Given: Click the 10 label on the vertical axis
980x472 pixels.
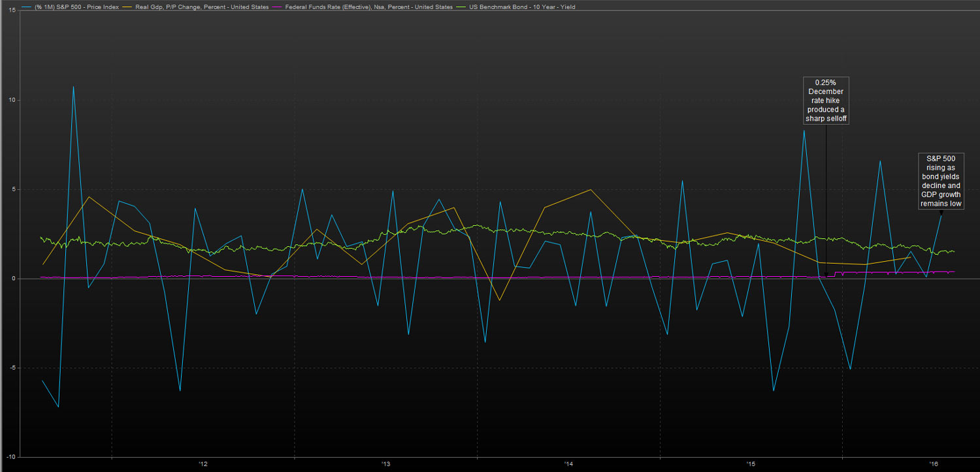Looking at the screenshot, I should click(12, 101).
